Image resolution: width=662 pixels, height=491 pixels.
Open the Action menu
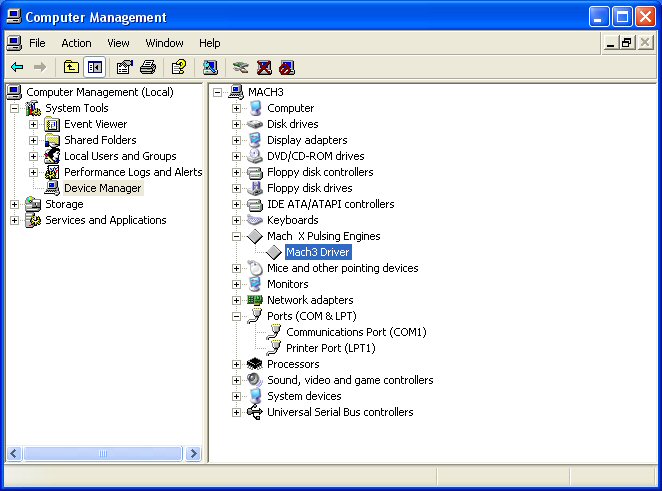click(76, 43)
